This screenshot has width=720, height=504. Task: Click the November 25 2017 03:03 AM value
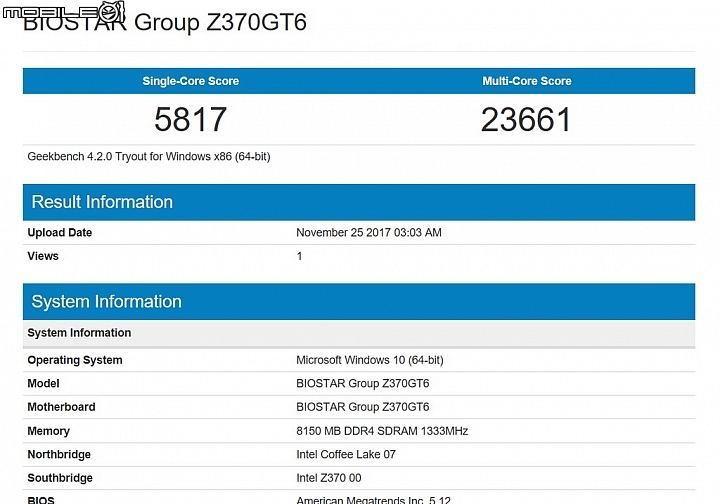point(369,232)
